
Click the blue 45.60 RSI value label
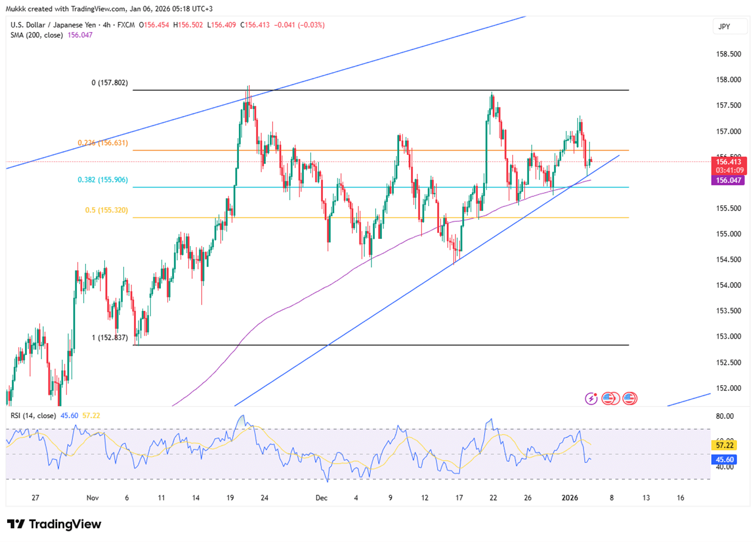(x=724, y=460)
